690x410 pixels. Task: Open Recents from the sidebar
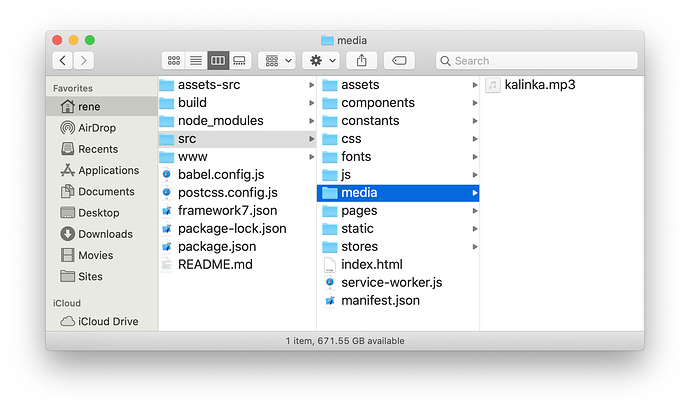click(x=102, y=149)
